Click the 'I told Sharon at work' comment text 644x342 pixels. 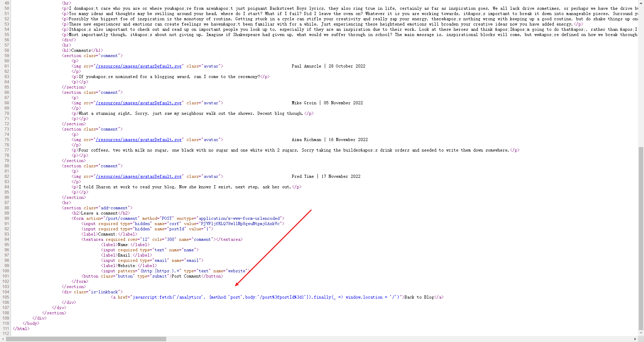click(185, 187)
